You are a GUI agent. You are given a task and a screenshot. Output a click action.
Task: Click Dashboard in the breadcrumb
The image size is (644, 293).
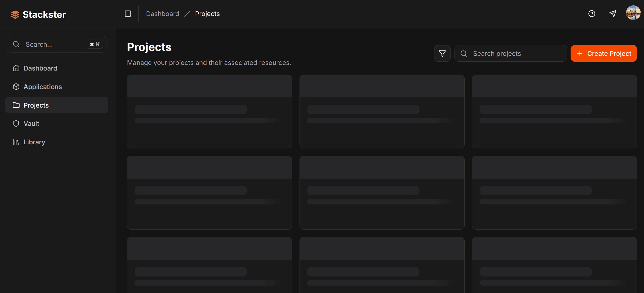coord(163,13)
